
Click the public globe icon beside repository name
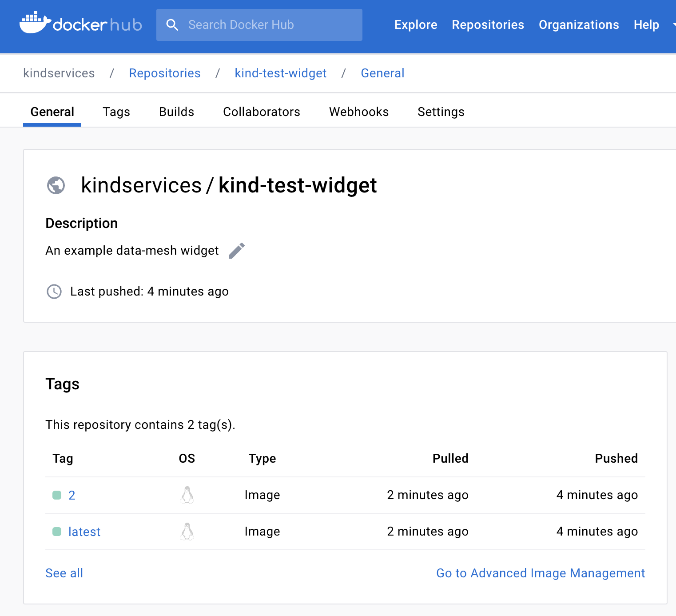56,185
